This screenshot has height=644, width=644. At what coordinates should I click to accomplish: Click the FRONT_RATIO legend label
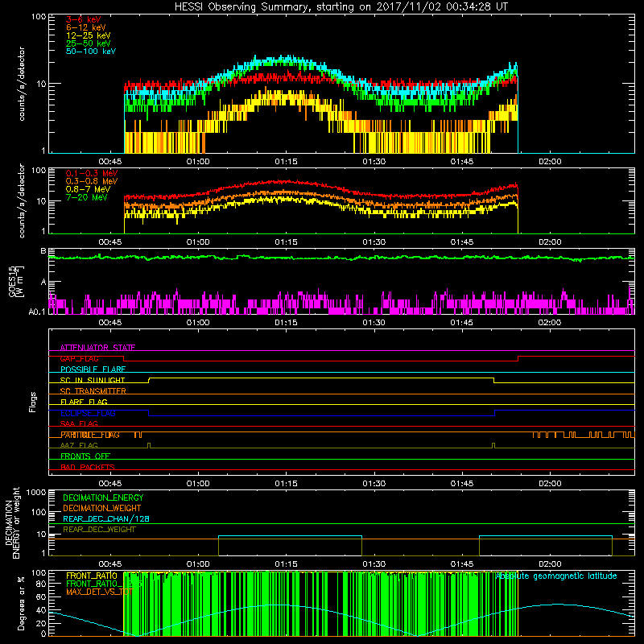pos(92,576)
